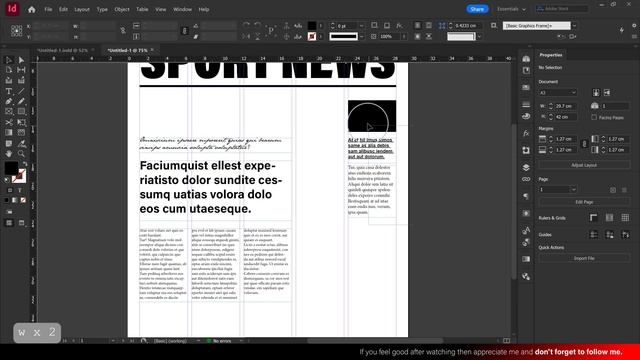Image resolution: width=640 pixels, height=360 pixels.
Task: Click the Edit Page button
Action: [x=584, y=202]
